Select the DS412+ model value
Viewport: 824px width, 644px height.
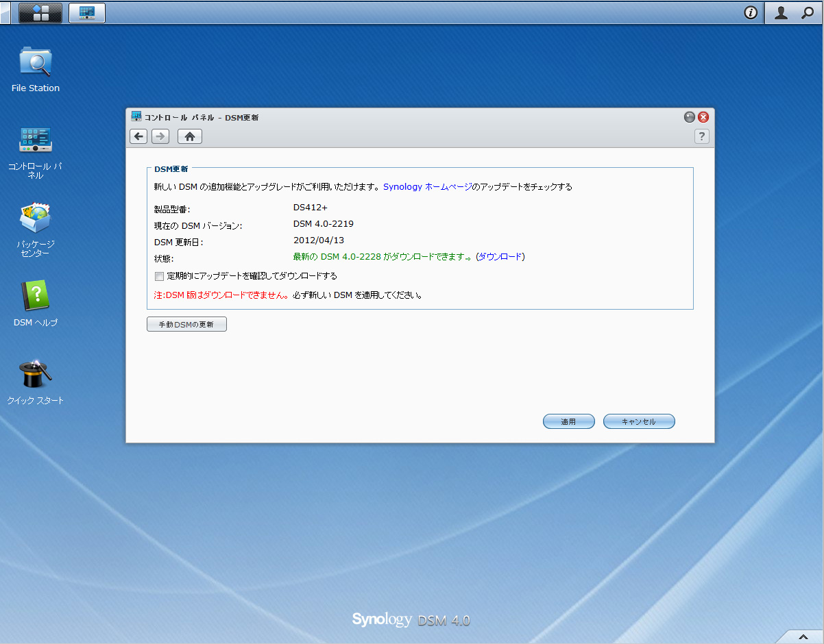pyautogui.click(x=311, y=208)
